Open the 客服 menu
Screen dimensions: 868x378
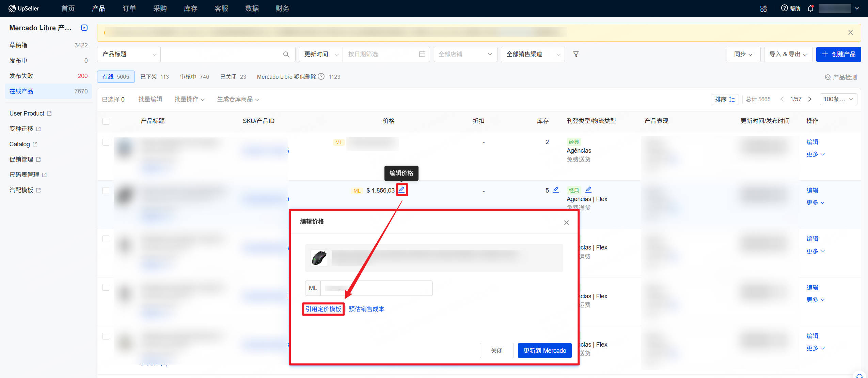221,9
